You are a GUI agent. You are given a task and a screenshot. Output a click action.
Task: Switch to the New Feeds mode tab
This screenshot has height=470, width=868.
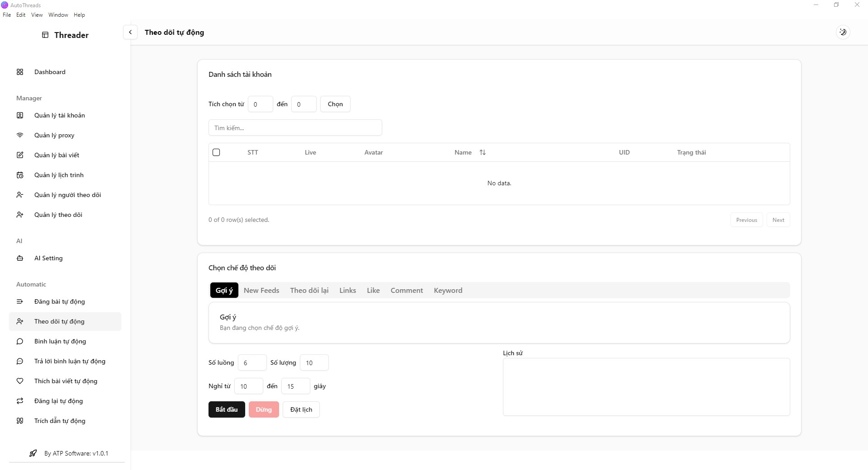click(x=261, y=290)
